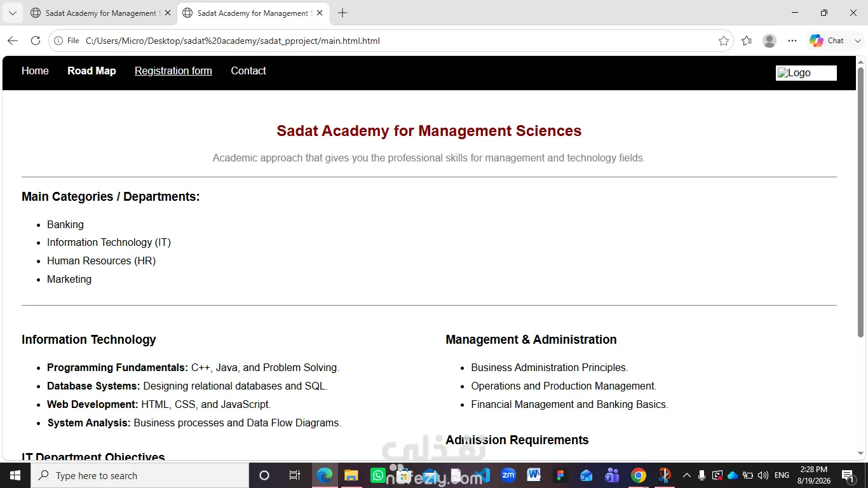Open the Favorites list icon
This screenshot has height=488, width=868.
[747, 41]
